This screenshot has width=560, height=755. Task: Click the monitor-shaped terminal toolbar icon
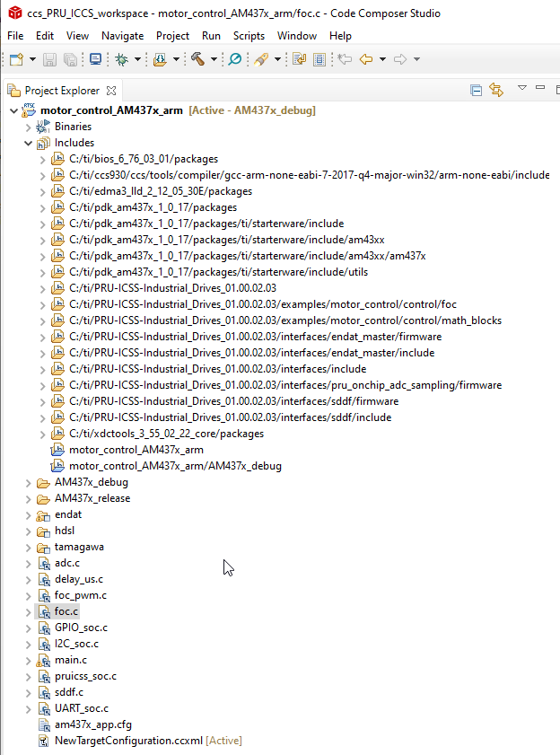pos(95,59)
